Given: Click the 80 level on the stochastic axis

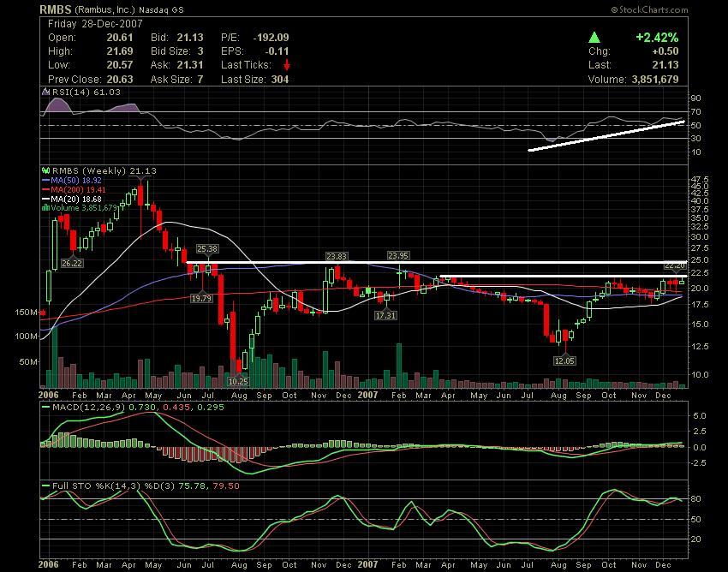Looking at the screenshot, I should point(696,499).
